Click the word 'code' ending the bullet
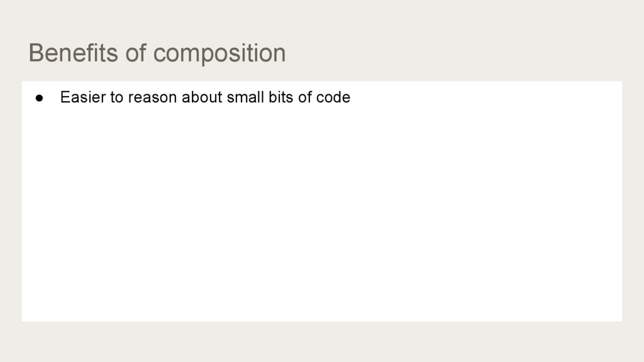The height and width of the screenshot is (362, 644). (333, 97)
